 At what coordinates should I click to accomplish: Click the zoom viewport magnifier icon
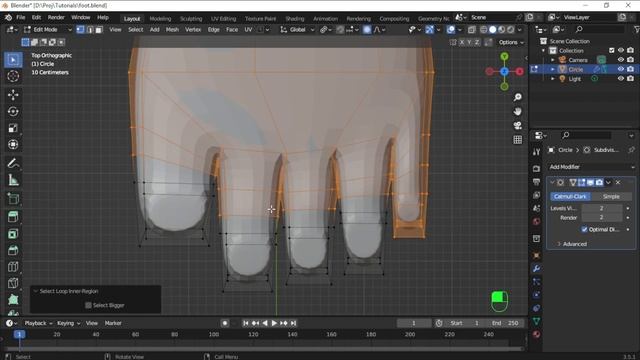pos(518,97)
